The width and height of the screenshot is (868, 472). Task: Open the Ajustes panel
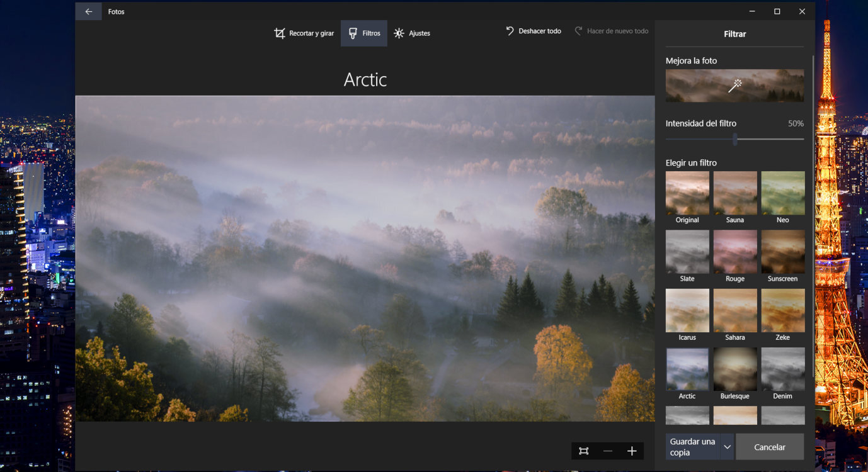click(412, 33)
